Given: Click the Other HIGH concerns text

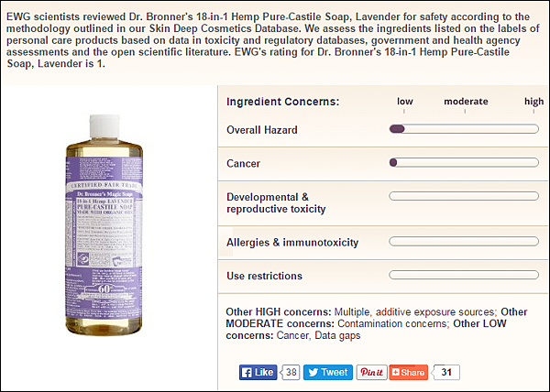Looking at the screenshot, I should point(278,311).
